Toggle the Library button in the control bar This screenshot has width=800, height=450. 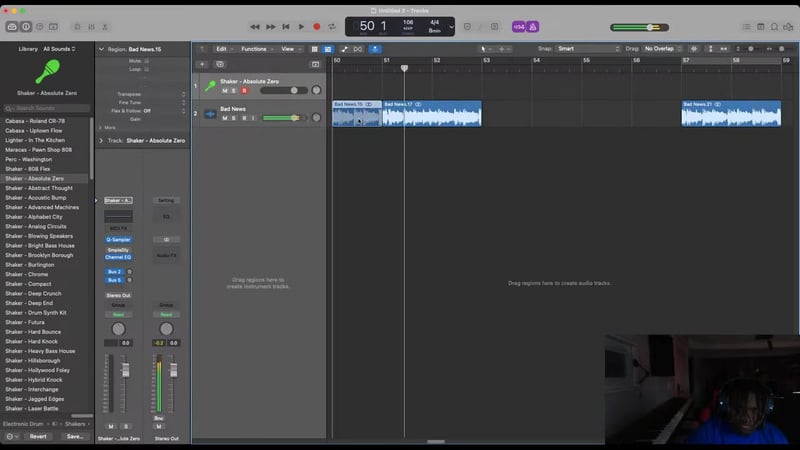[12, 27]
